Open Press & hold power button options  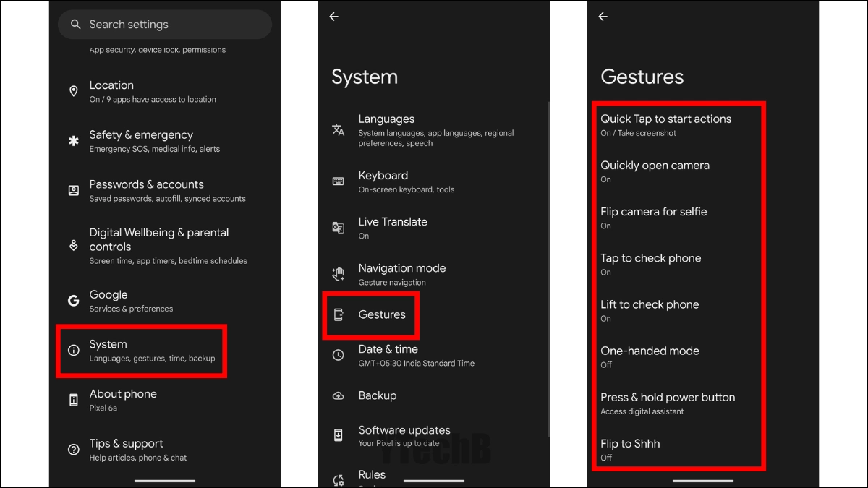pos(667,403)
